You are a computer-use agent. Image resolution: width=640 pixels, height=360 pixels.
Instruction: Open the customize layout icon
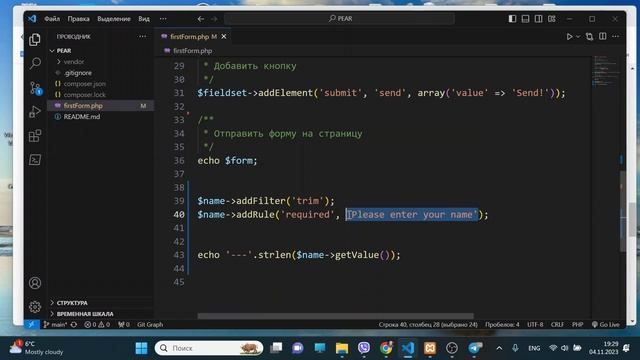(x=552, y=19)
